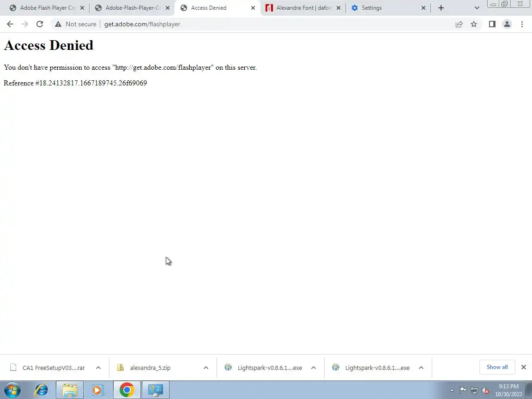The image size is (532, 399).
Task: Open the control panel window taskbar icon
Action: (x=155, y=390)
